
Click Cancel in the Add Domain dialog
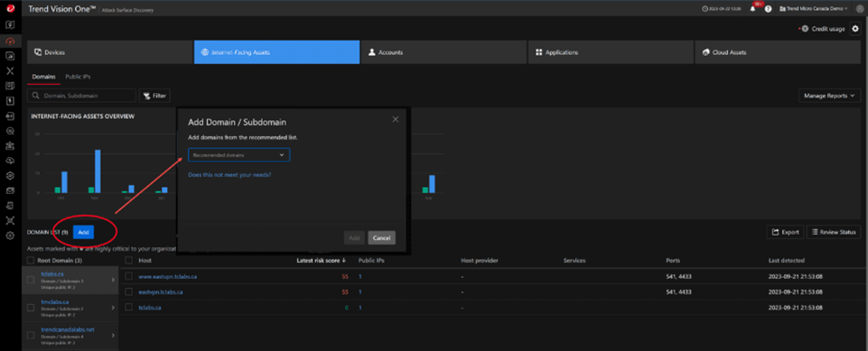point(382,237)
